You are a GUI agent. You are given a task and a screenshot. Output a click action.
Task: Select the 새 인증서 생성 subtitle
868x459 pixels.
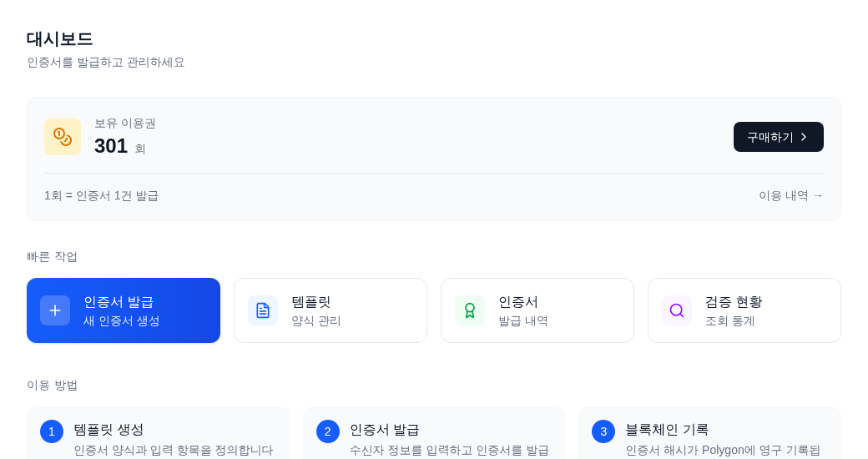(x=121, y=320)
